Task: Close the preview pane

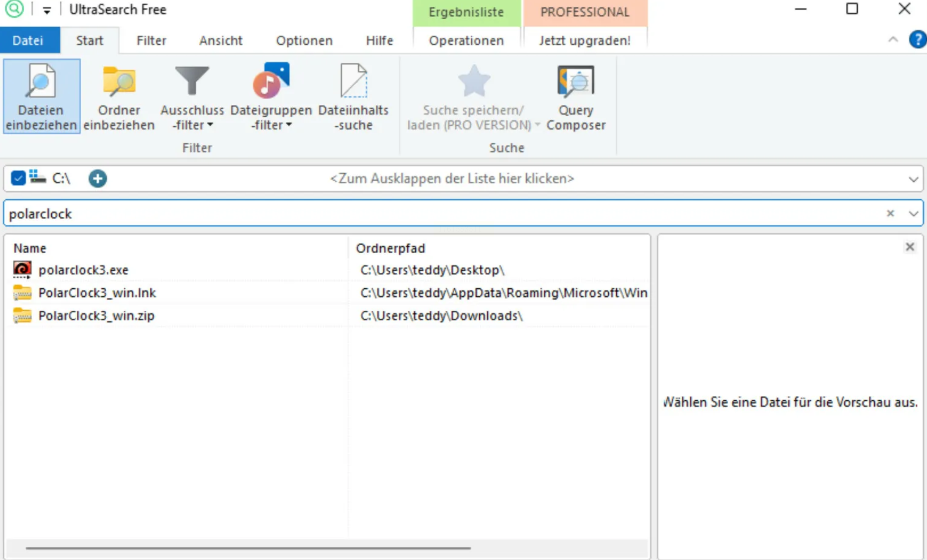Action: tap(909, 247)
